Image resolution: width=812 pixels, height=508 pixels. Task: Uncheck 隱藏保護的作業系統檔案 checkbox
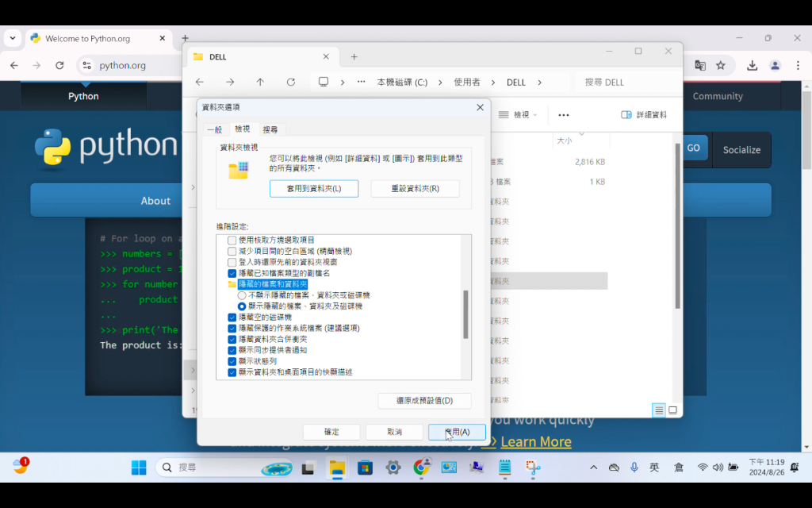[232, 328]
